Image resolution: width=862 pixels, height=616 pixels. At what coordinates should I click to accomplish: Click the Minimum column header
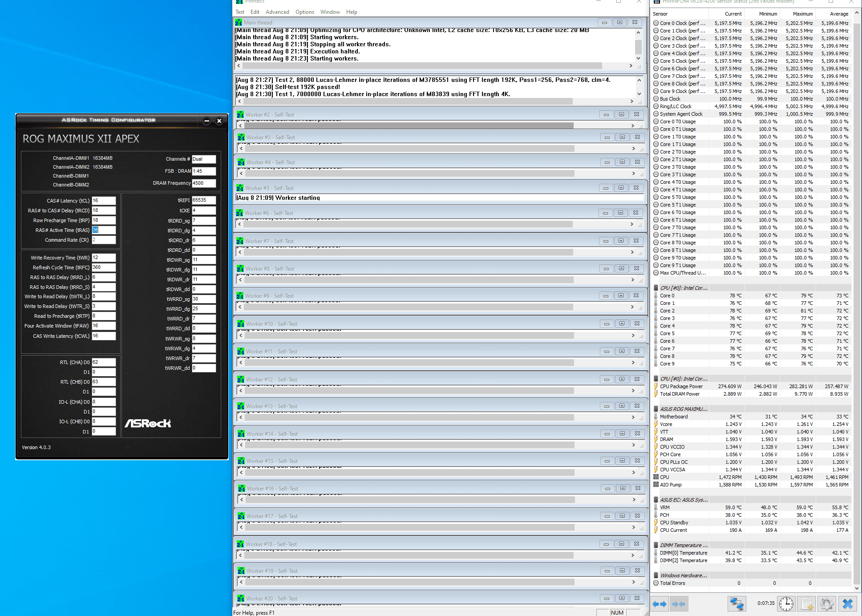pyautogui.click(x=762, y=14)
